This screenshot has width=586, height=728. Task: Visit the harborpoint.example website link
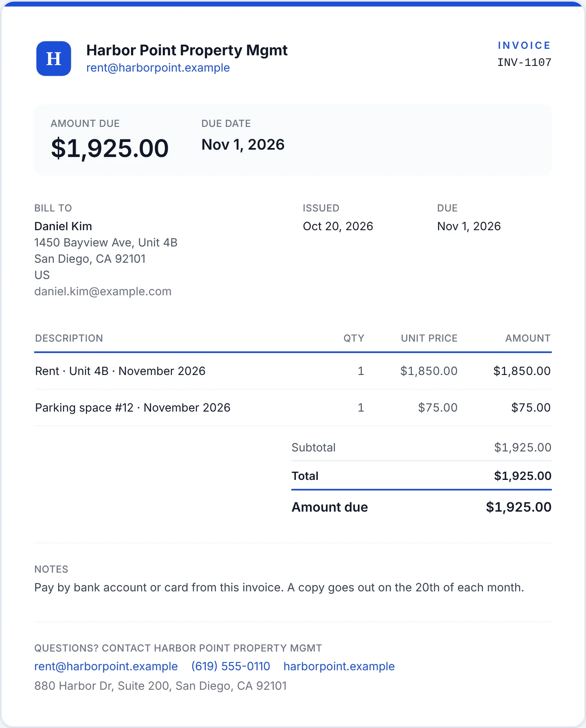point(339,666)
